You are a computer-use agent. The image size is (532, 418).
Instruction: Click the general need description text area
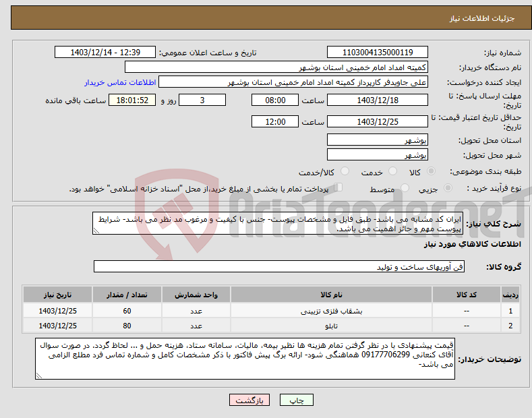point(278,224)
